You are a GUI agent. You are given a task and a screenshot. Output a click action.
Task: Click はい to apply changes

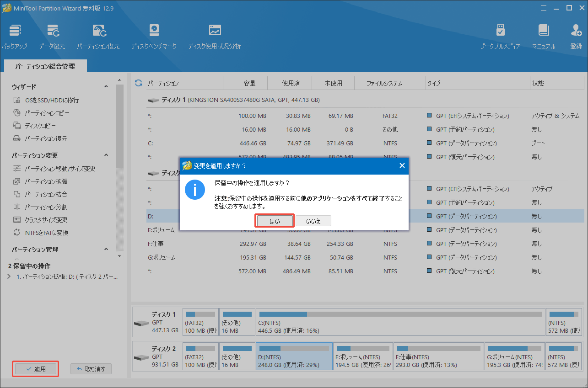pos(275,221)
